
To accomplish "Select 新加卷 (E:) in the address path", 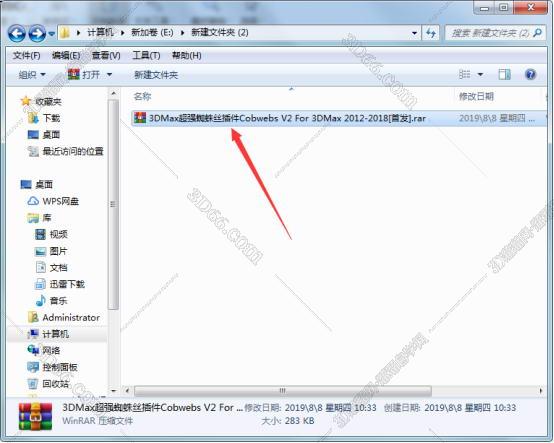I will click(152, 33).
